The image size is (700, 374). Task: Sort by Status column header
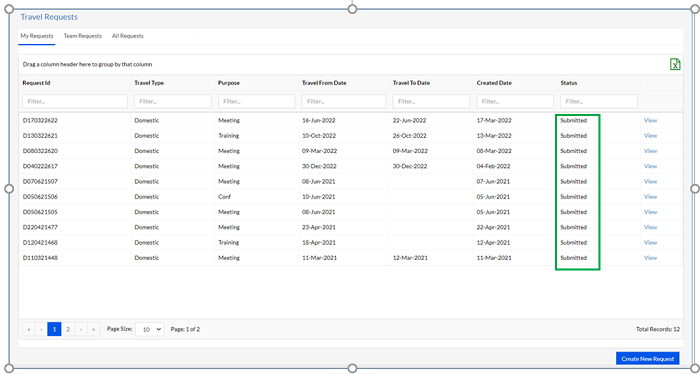point(569,83)
